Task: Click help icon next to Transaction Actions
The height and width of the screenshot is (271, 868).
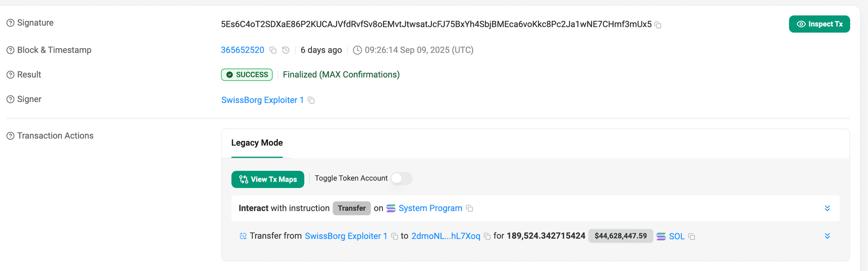Action: (x=10, y=136)
